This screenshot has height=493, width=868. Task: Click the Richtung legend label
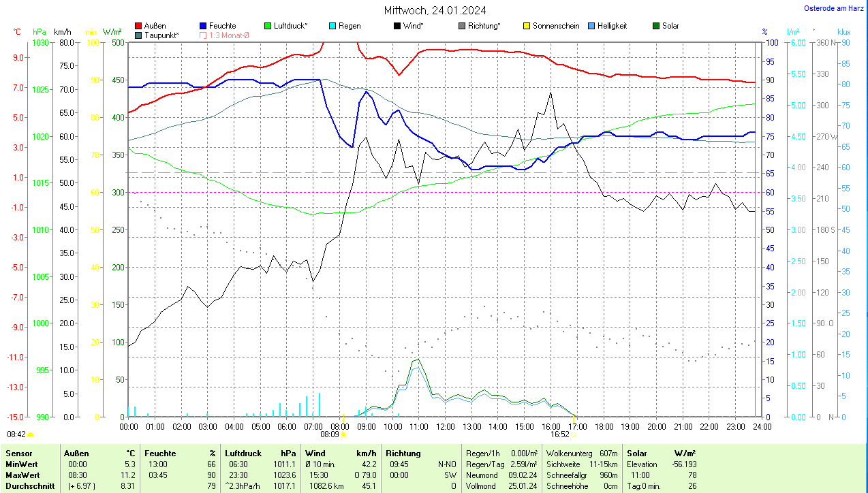[483, 26]
